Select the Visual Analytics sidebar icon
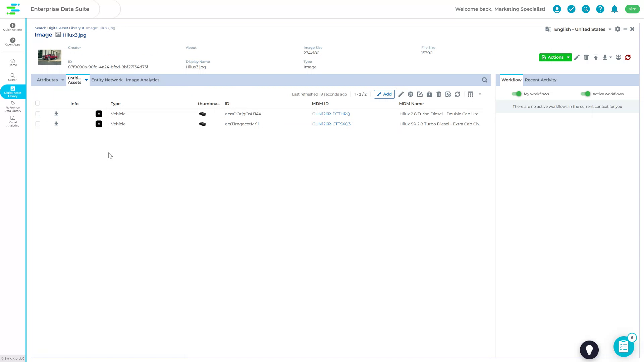Screen dimensions: 644x362 point(12,122)
